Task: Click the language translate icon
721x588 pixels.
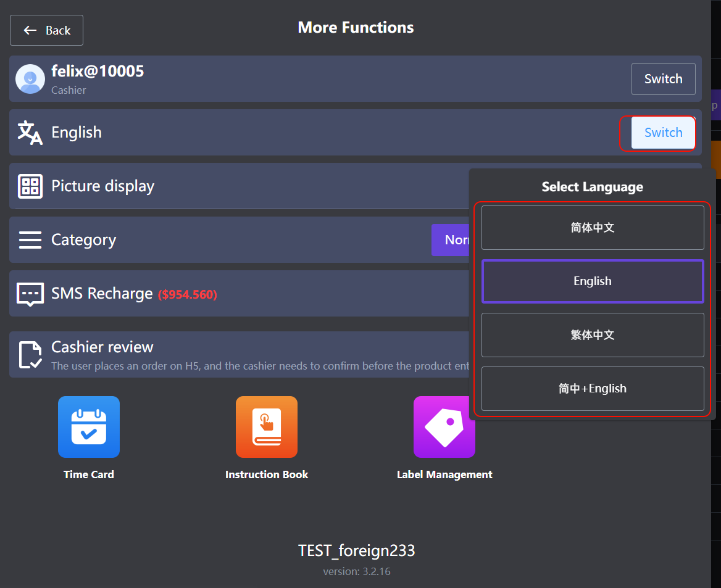Action: point(30,133)
